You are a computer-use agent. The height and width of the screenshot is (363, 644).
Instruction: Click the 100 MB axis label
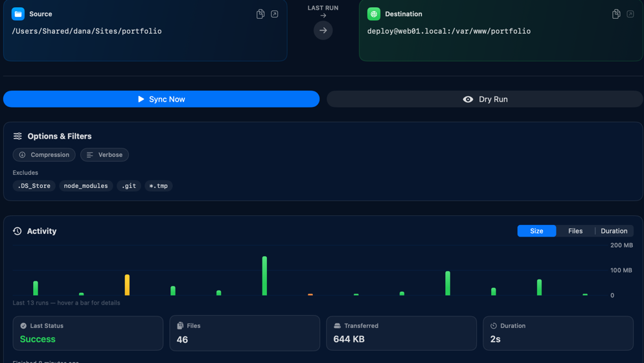click(621, 270)
